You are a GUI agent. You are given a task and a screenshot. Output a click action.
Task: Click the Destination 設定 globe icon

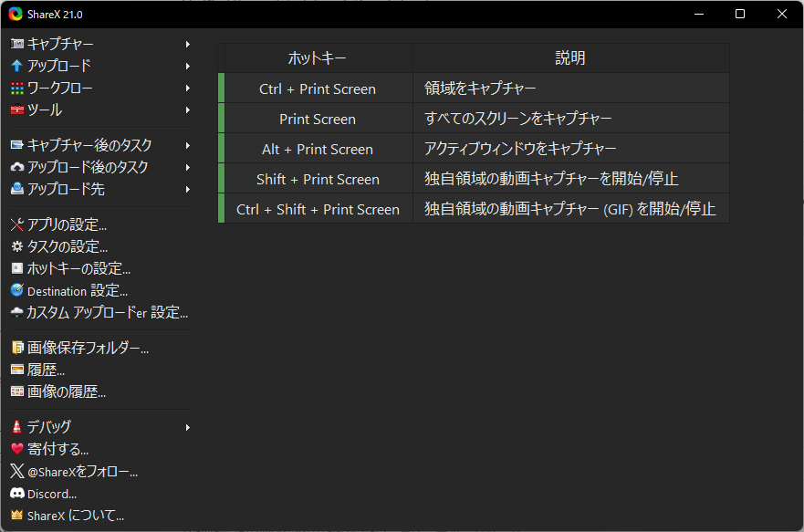point(17,290)
